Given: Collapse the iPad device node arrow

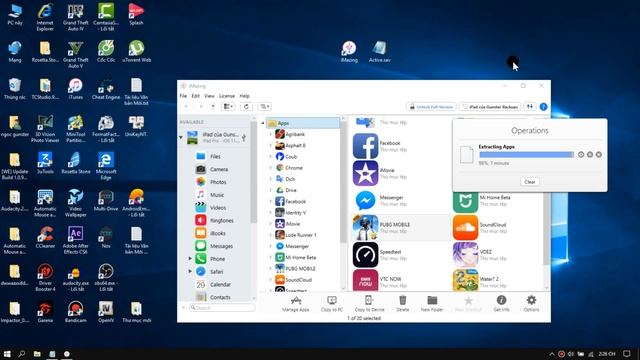Looking at the screenshot, I should pos(181,137).
